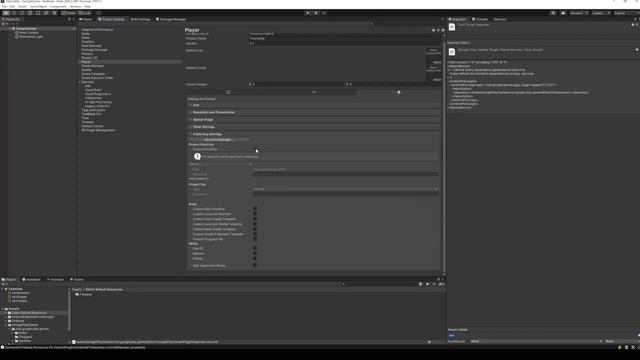This screenshot has width=640, height=360.
Task: Switch to the Console tab
Action: pyautogui.click(x=480, y=19)
